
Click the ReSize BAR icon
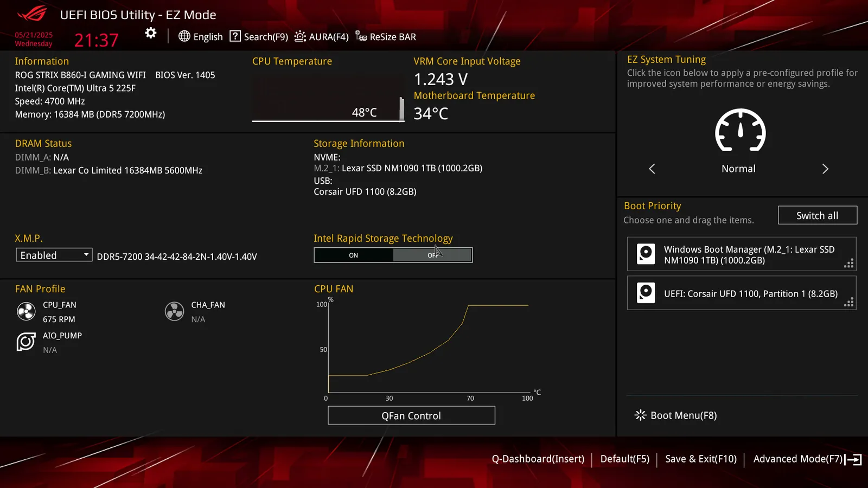361,36
